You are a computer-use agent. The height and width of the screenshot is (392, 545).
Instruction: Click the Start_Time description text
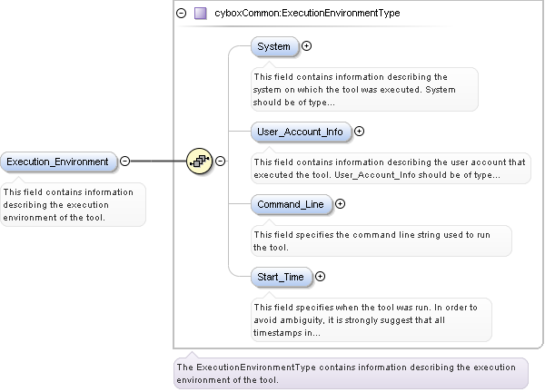coord(371,319)
